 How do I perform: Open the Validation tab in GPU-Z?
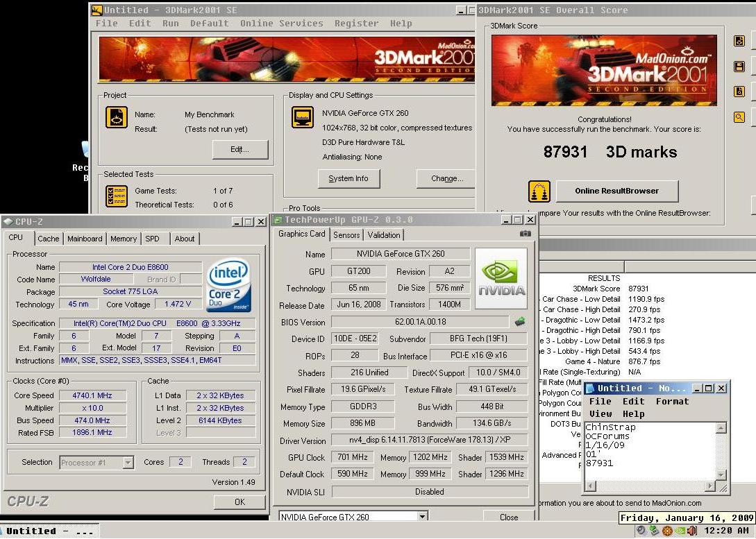click(x=384, y=235)
